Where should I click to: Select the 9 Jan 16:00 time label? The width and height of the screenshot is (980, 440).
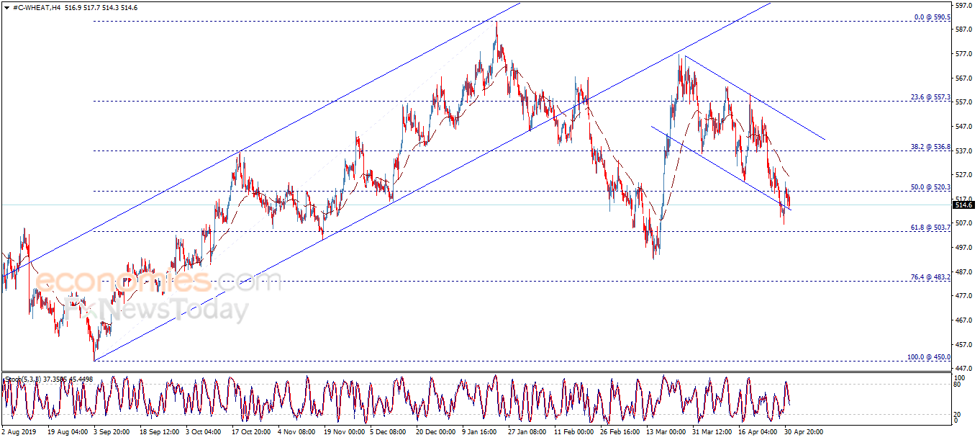[480, 433]
